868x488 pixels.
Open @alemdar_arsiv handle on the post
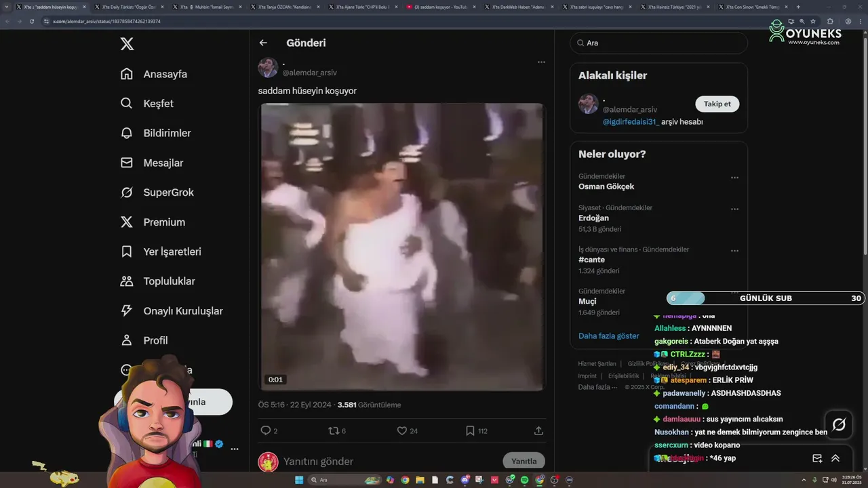[x=309, y=73]
